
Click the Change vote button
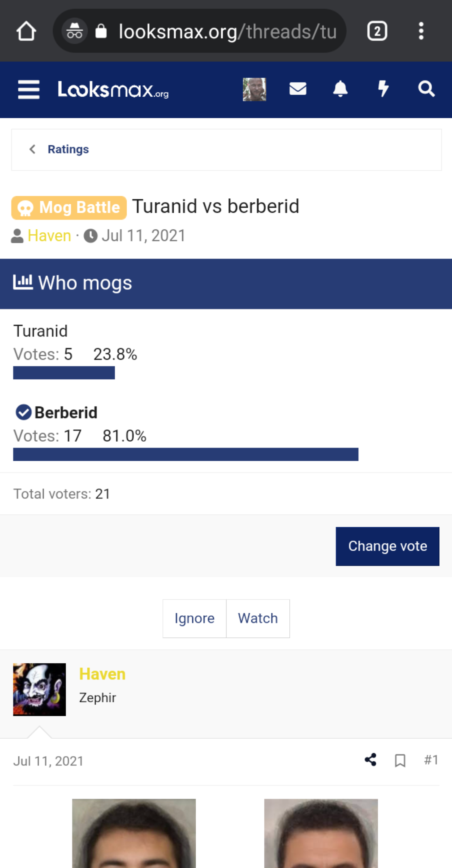coord(388,546)
